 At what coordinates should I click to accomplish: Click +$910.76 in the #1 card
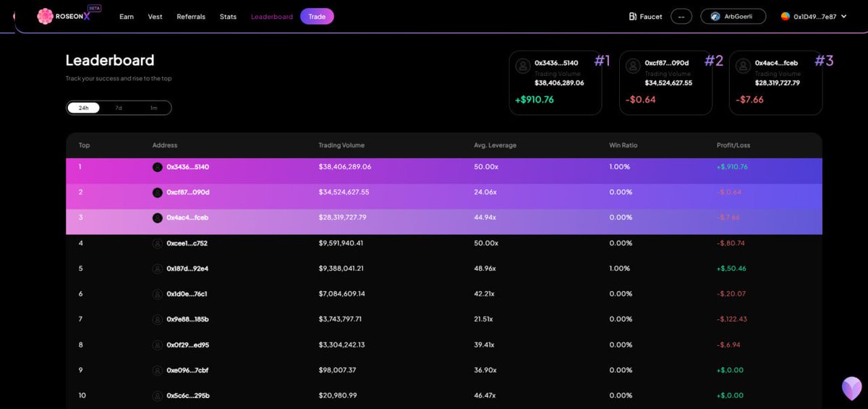pos(535,100)
